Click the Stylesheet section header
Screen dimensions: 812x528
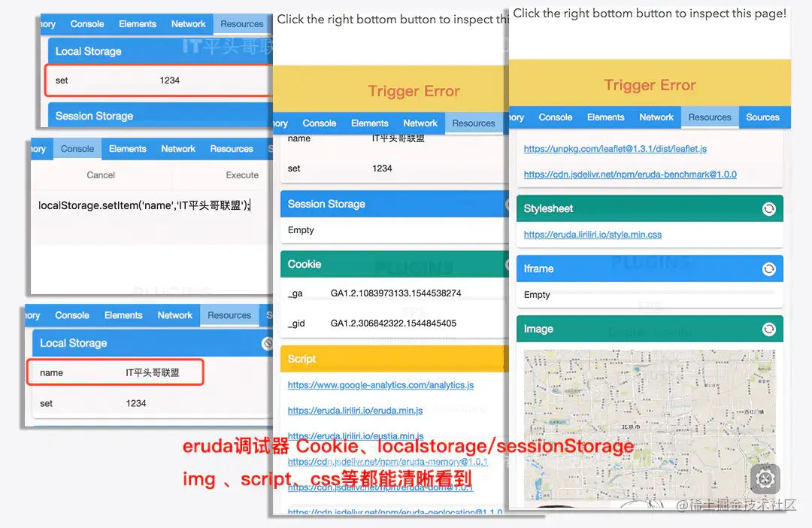(650, 209)
